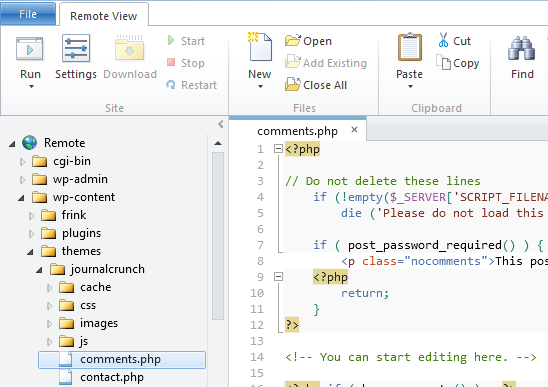Select the frink folder
Viewport: 548px width, 387px height.
pos(64,215)
